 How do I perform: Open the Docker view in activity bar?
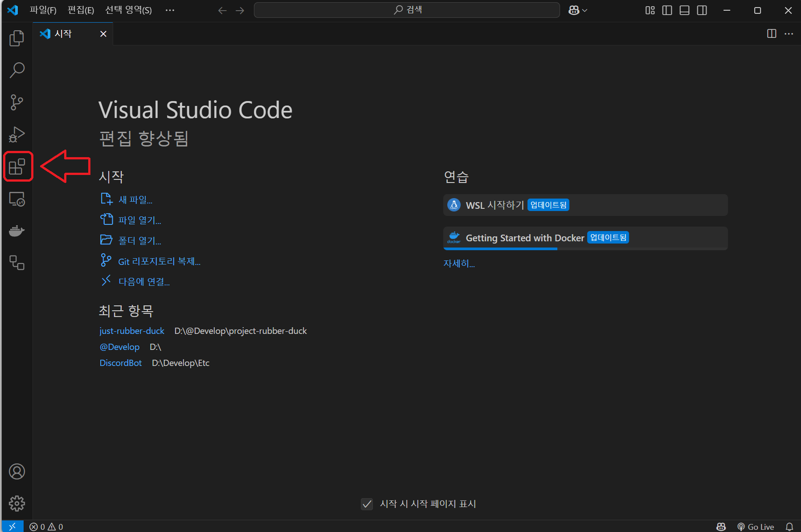[17, 231]
